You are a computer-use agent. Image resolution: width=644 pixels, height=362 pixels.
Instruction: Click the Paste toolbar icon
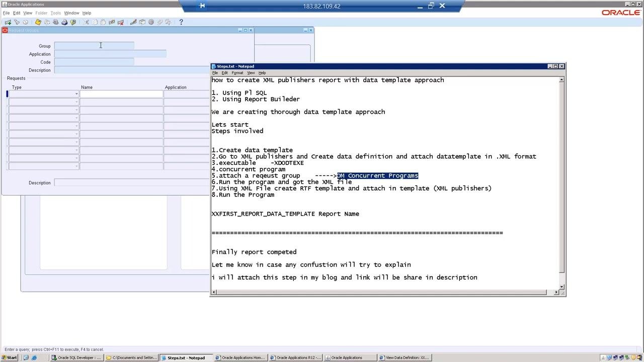[103, 22]
